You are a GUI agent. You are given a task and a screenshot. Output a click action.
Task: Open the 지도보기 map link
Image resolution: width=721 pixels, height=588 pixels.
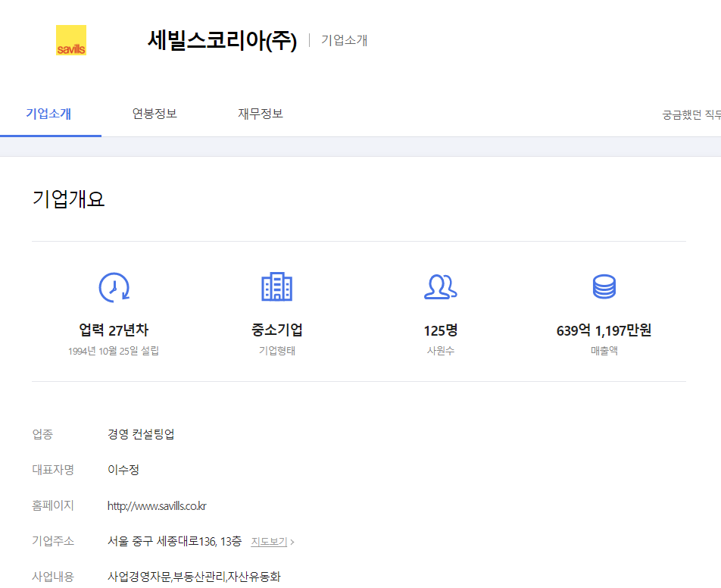[x=269, y=542]
